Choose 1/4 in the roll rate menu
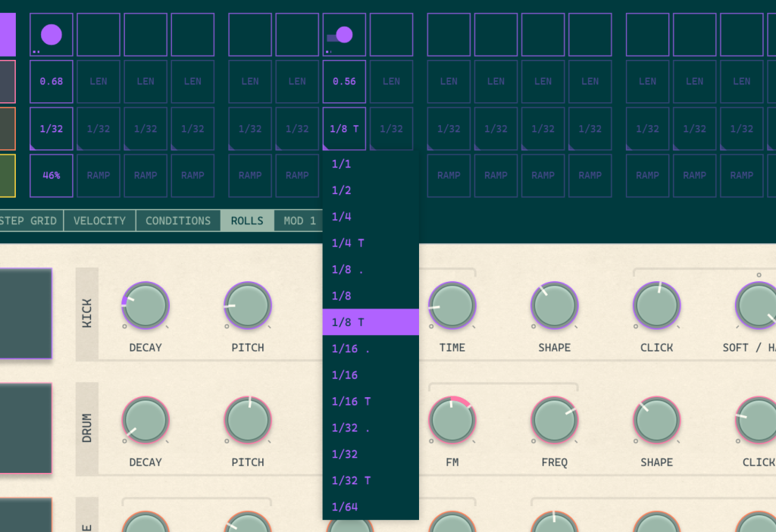 (371, 217)
